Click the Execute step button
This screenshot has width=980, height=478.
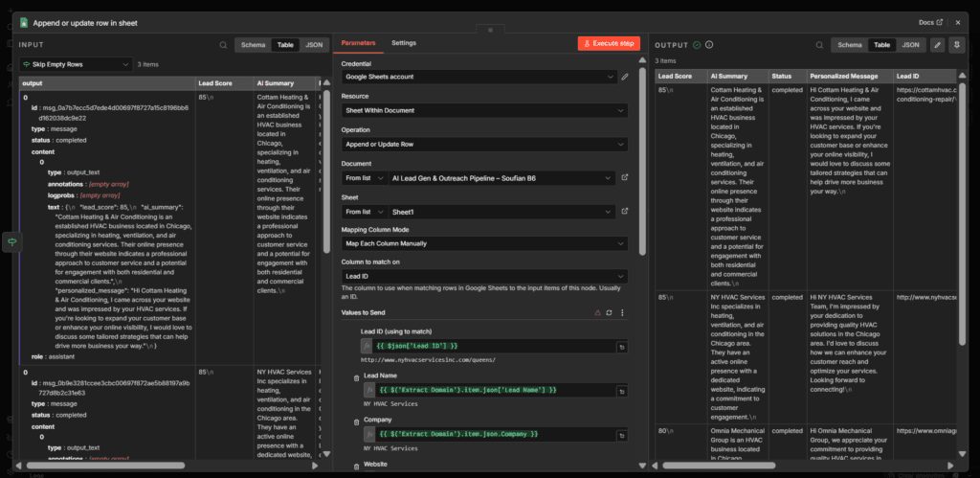tap(609, 43)
